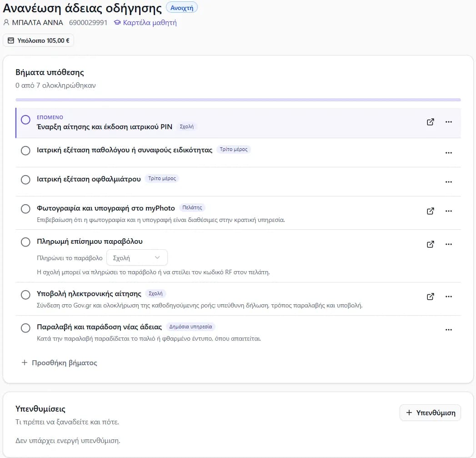Mark Ιατρική εξέταση παθολόγου step as done

25,151
